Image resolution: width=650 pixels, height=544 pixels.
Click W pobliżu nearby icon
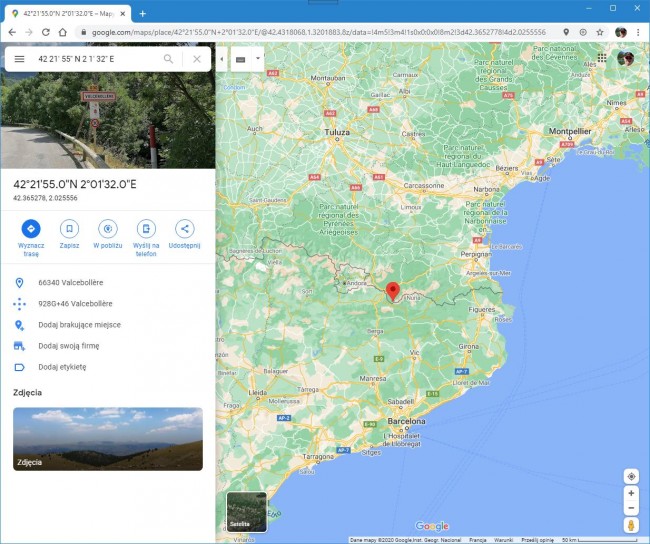108,229
